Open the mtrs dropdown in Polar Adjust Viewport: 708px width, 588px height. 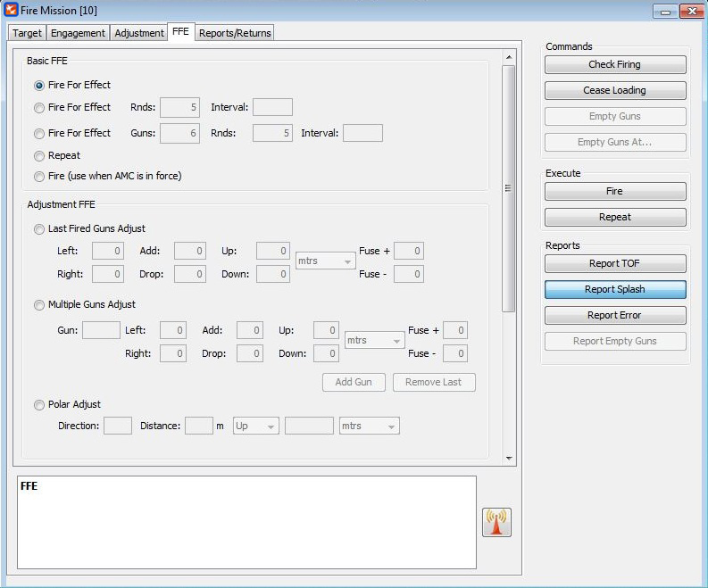click(370, 426)
